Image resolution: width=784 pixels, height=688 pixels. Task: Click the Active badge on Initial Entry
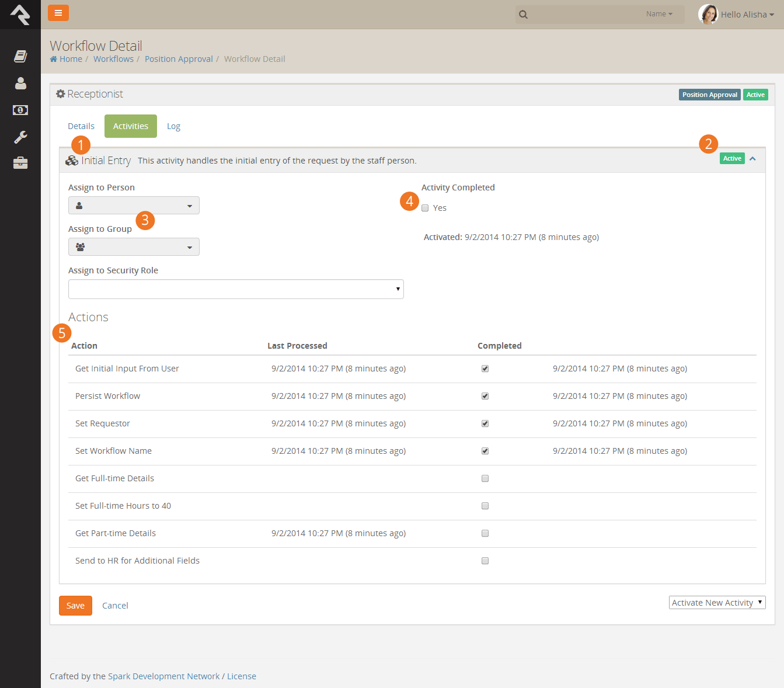(x=732, y=158)
